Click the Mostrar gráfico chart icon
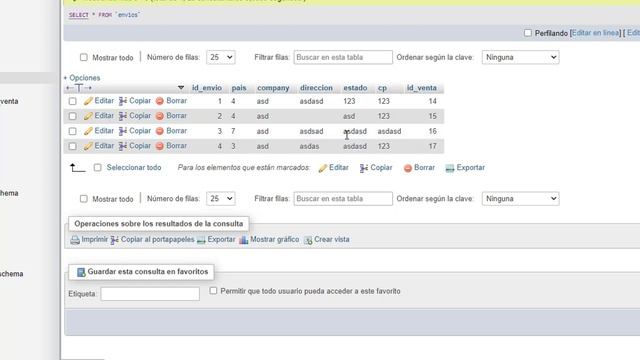Screen dimensions: 640x360 (x=244, y=240)
